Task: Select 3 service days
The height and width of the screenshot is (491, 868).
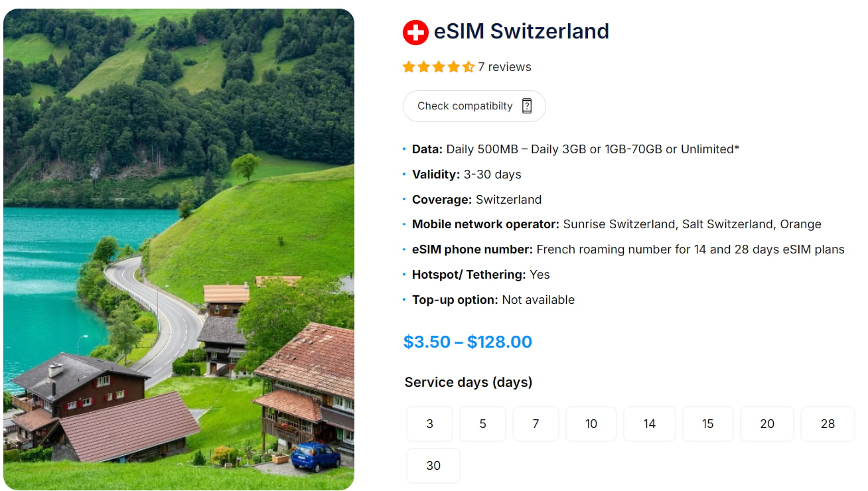Action: [x=429, y=423]
